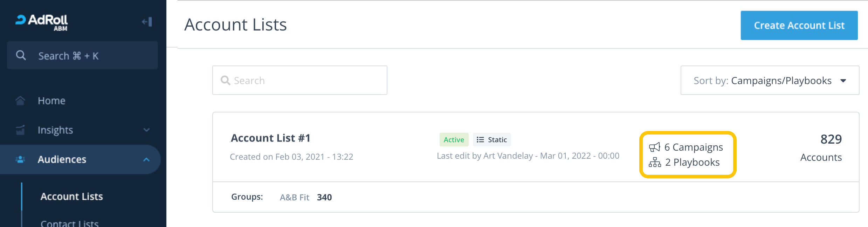
Task: Click the Static list type icon
Action: pyautogui.click(x=480, y=140)
